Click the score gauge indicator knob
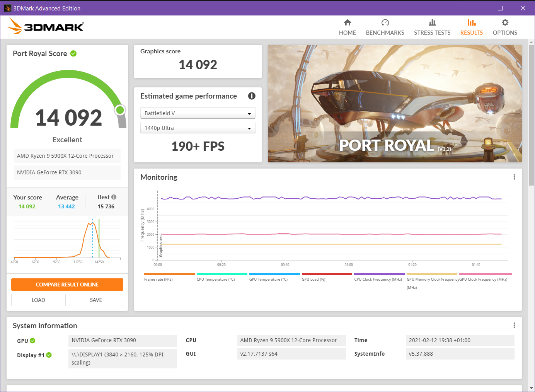The image size is (535, 392). 120,110
